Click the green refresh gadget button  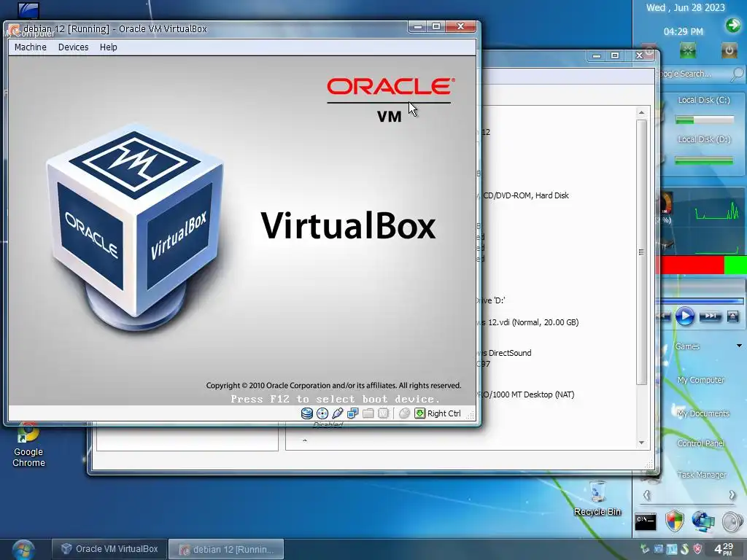(688, 50)
